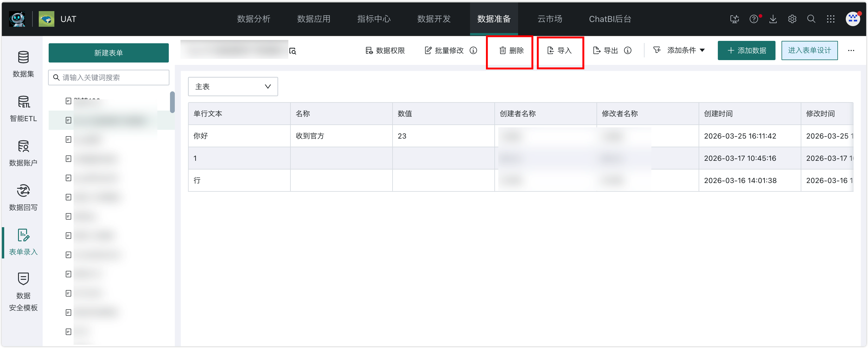Screen dimensions: 868x348
Task: Open the more options ellipsis menu
Action: (851, 50)
